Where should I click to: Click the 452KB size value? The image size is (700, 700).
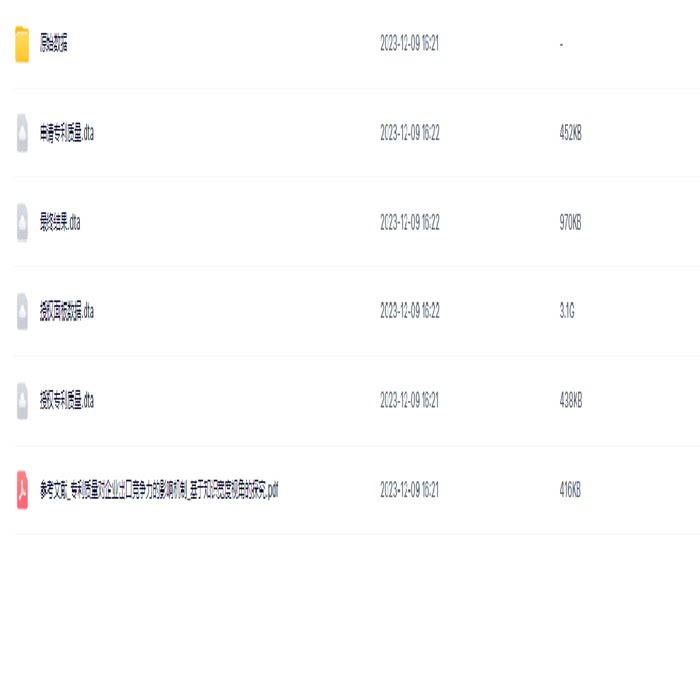(571, 133)
